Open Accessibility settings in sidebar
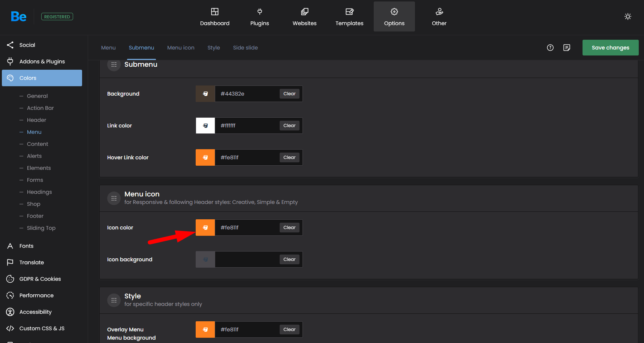Screen dimensions: 644x343 (42, 312)
